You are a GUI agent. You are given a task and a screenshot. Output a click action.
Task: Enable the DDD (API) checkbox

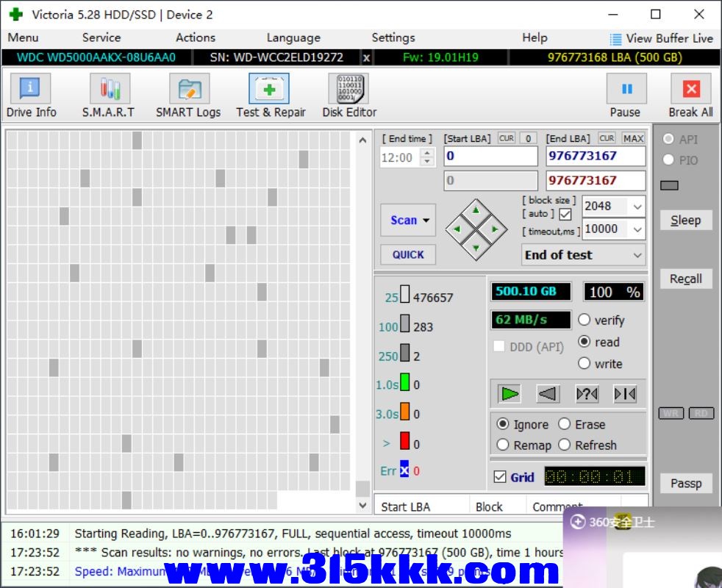coord(498,346)
